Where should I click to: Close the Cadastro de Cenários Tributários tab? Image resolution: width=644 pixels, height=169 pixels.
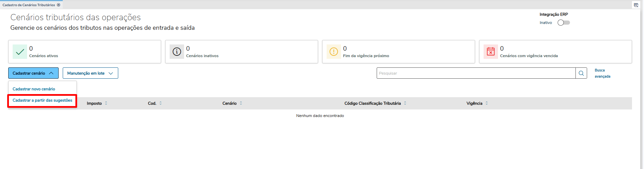point(59,5)
